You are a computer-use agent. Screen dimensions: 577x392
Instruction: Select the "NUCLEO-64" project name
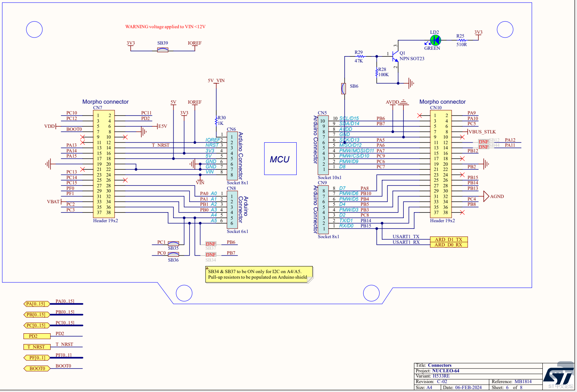[x=446, y=371]
